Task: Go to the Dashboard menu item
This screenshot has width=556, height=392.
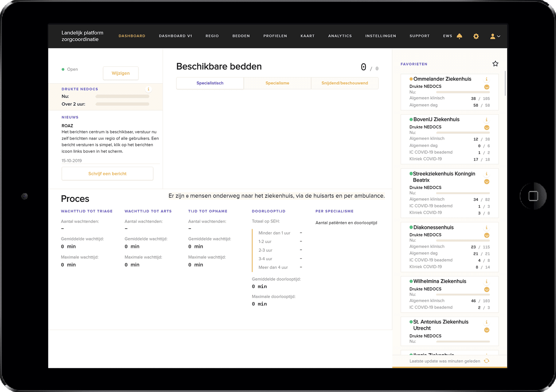Action: tap(132, 36)
